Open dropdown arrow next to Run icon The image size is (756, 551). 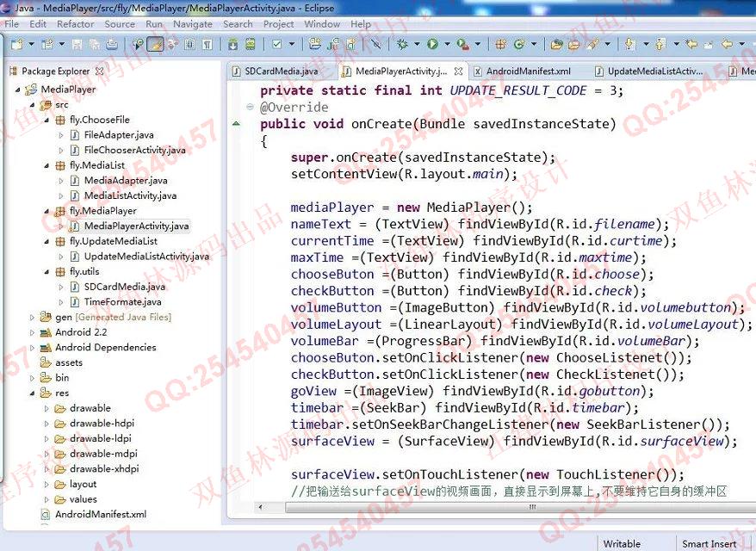pyautogui.click(x=447, y=45)
